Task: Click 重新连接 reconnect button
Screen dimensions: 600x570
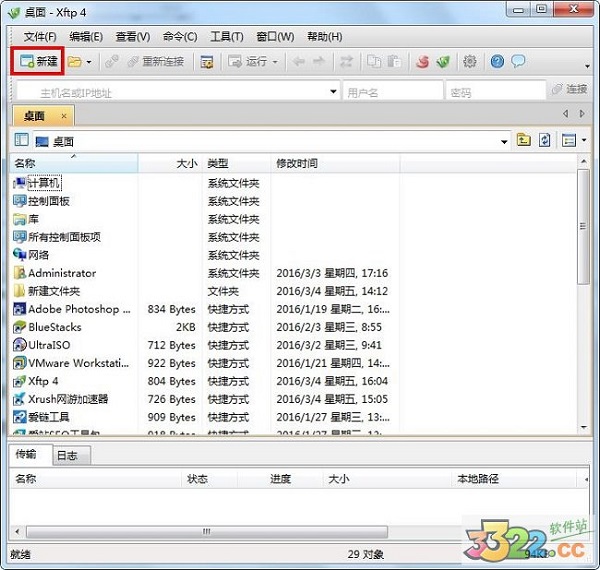Action: tap(155, 61)
